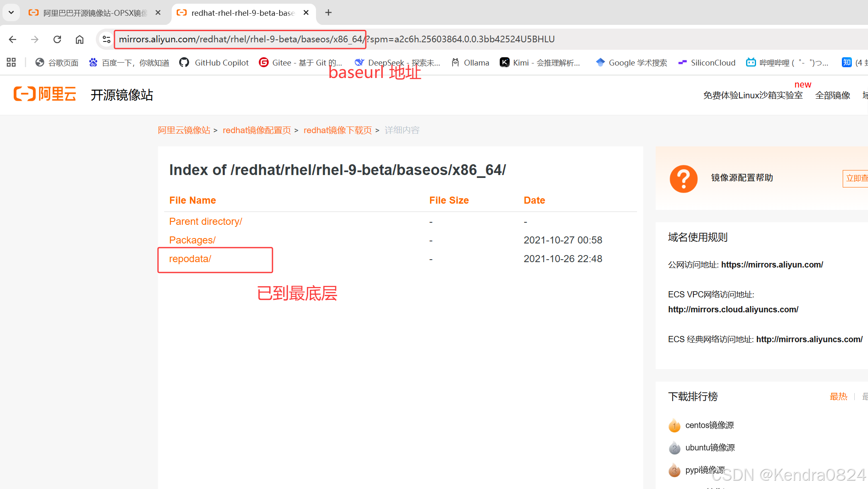The width and height of the screenshot is (868, 489).
Task: Open a new tab with plus button
Action: [x=328, y=13]
